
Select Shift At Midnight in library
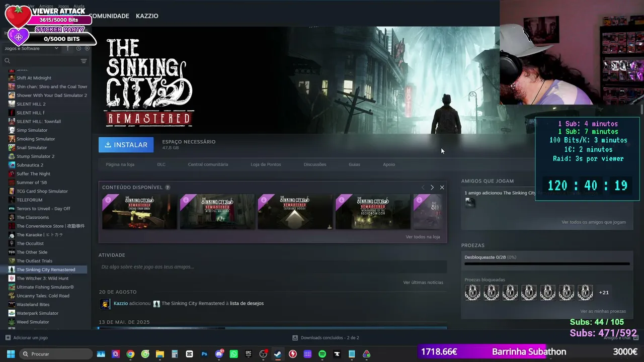click(34, 78)
